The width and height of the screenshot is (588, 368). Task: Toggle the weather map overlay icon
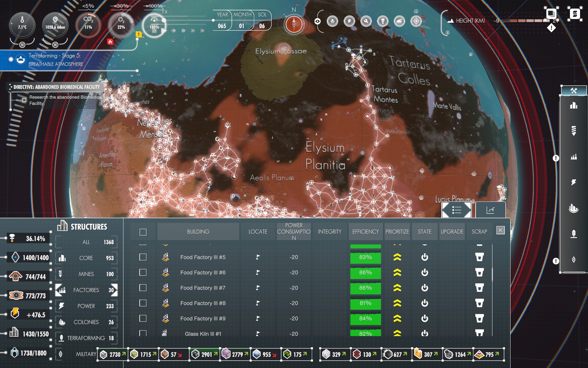coord(399,21)
